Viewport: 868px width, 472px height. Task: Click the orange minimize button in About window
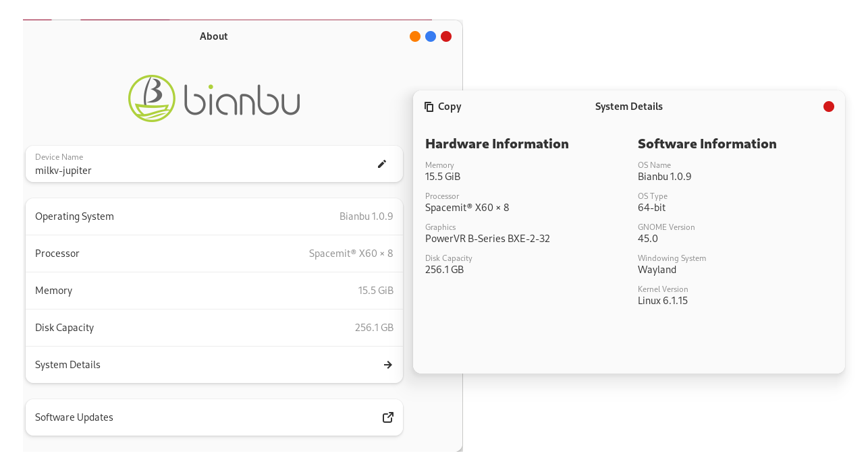[415, 36]
